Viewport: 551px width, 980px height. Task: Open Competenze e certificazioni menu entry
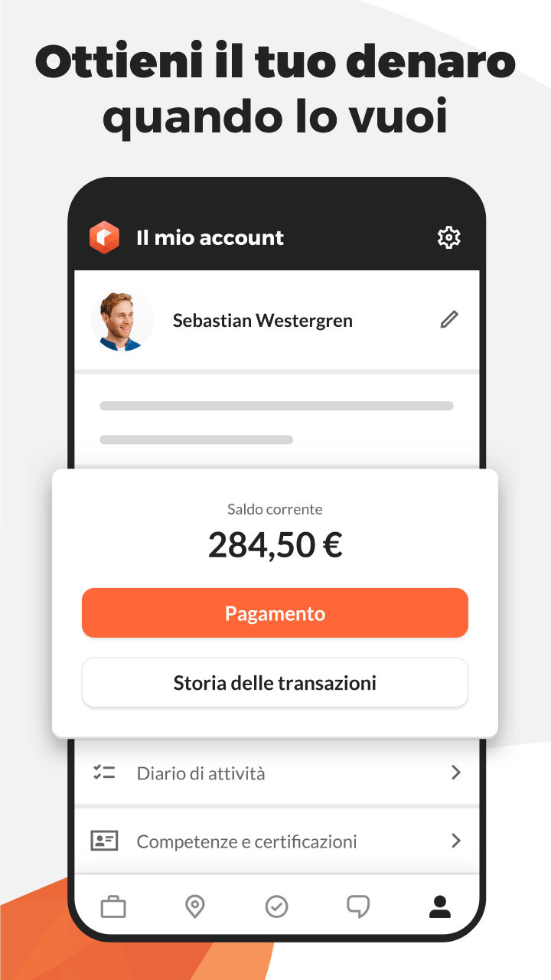[276, 841]
